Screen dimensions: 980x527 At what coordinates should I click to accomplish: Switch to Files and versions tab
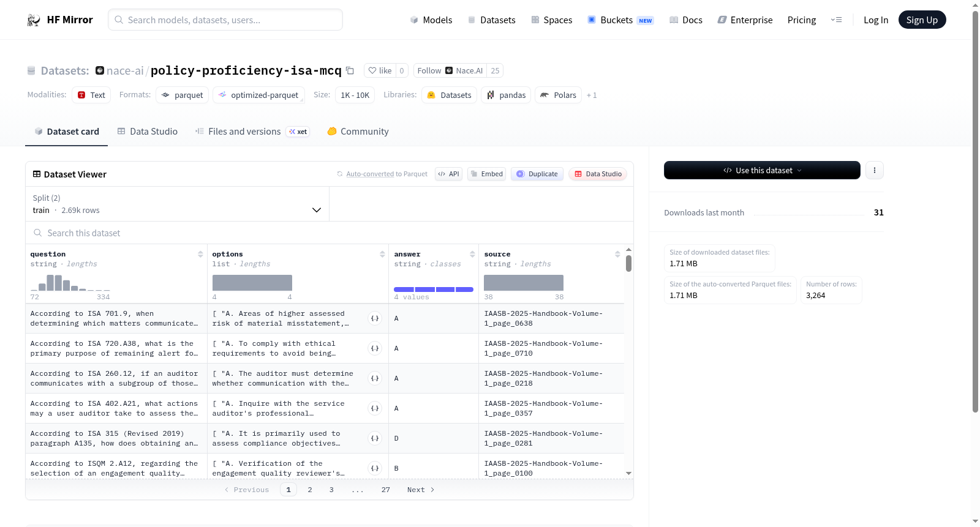(252, 132)
